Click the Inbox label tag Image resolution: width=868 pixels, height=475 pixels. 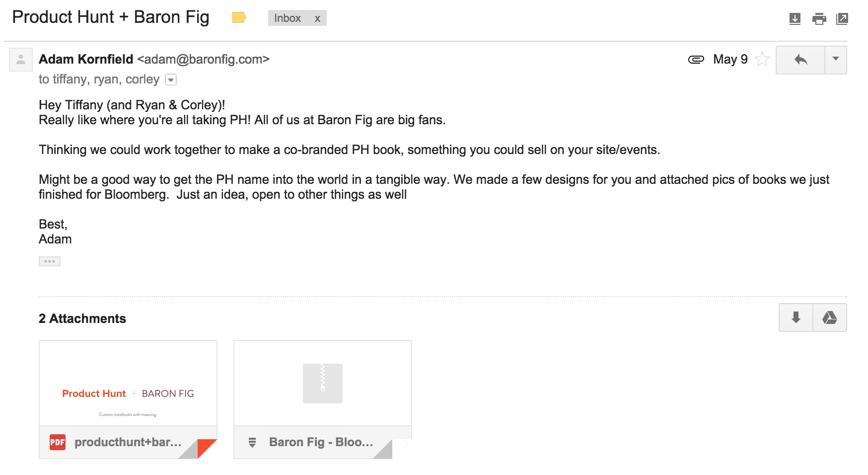coord(288,18)
